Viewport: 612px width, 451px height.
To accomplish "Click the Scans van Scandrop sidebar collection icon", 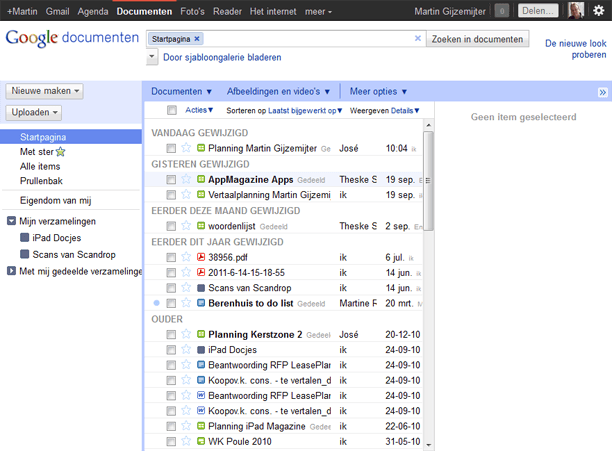I will [25, 254].
